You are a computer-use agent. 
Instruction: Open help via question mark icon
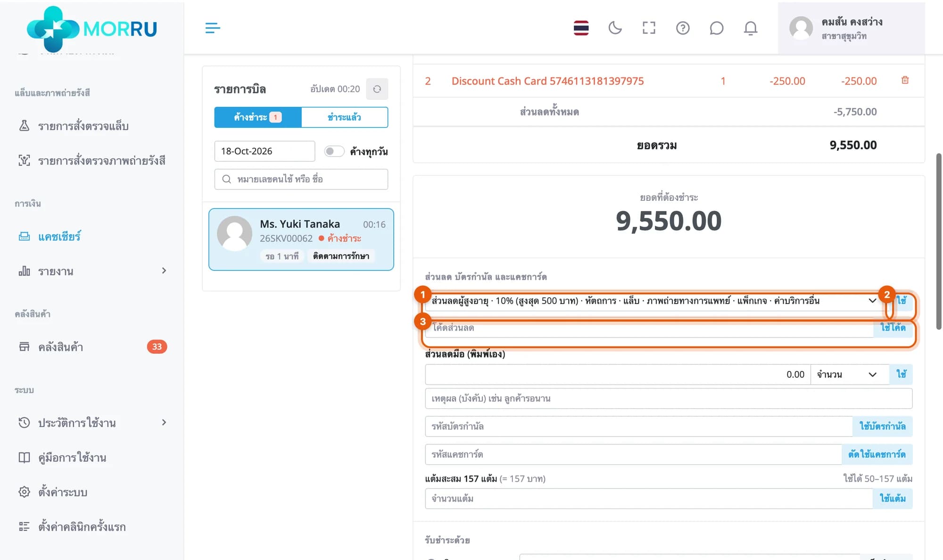click(x=683, y=28)
